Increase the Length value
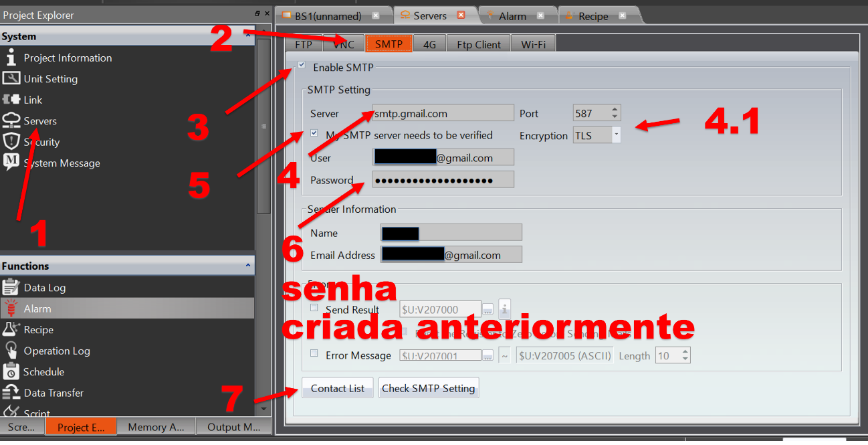The height and width of the screenshot is (445, 868). (685, 351)
